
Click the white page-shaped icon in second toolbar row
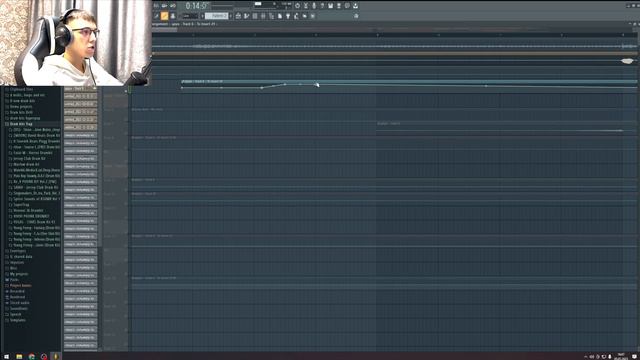click(280, 16)
